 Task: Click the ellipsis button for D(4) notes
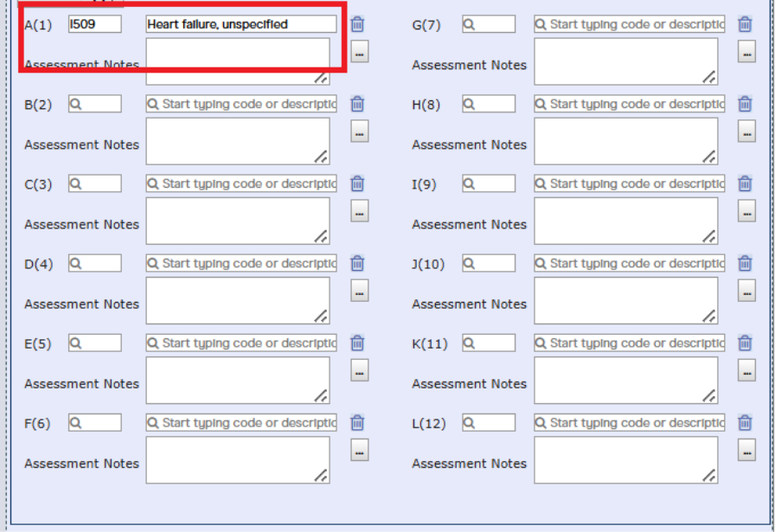[x=360, y=291]
